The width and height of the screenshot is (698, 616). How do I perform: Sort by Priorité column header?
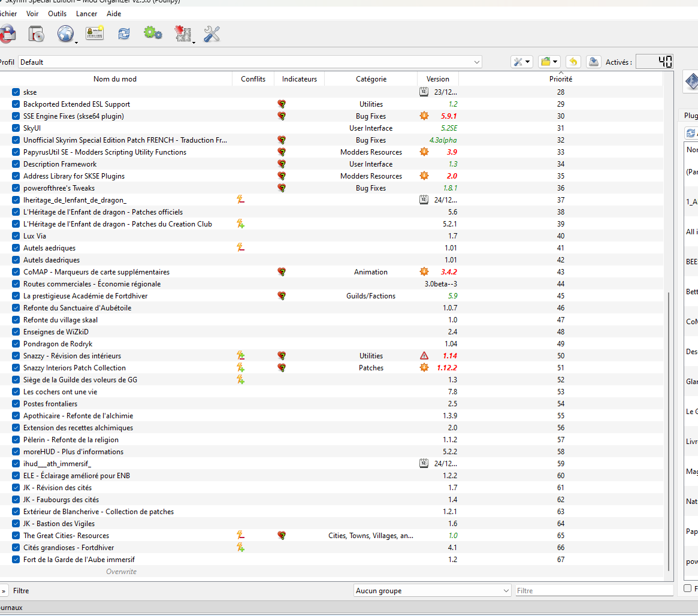point(560,78)
